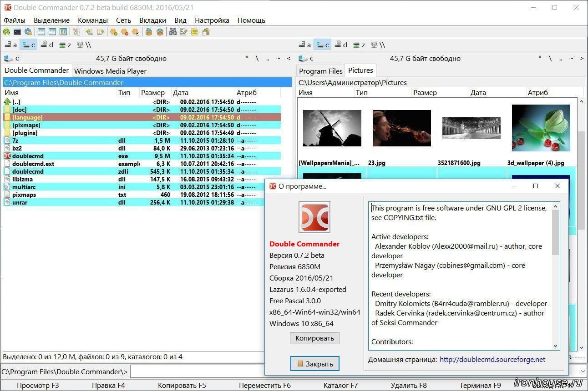Open the Сеть menu
The width and height of the screenshot is (588, 391).
123,20
